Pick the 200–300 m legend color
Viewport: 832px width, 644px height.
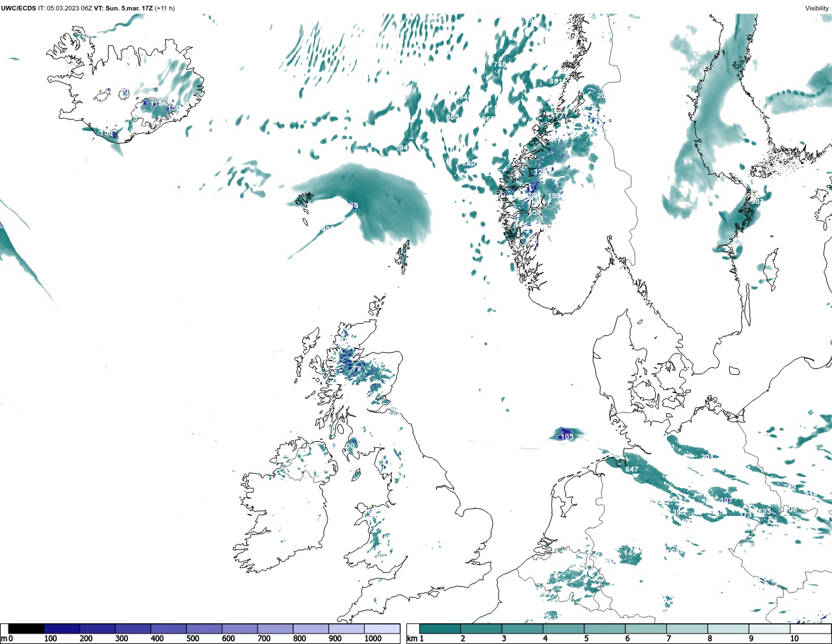pos(97,629)
